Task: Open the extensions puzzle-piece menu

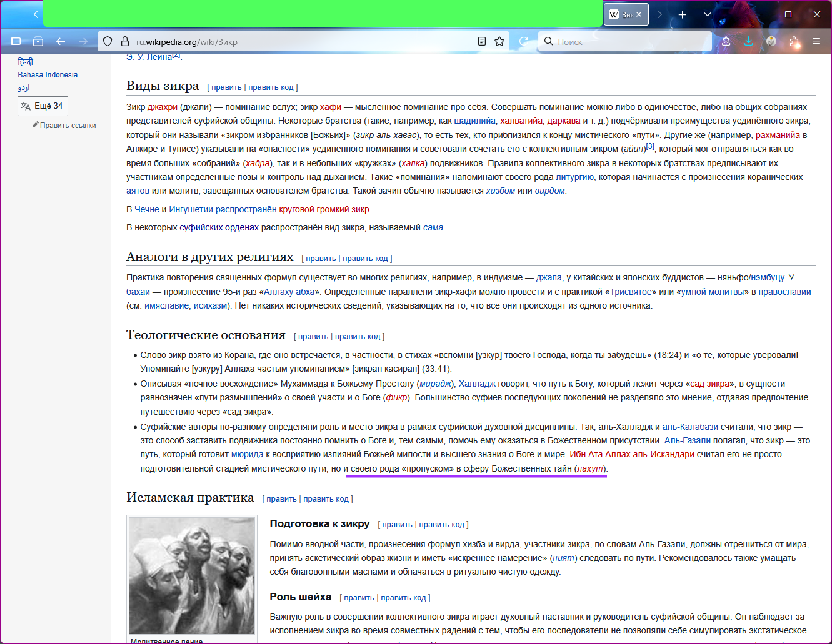Action: coord(794,41)
